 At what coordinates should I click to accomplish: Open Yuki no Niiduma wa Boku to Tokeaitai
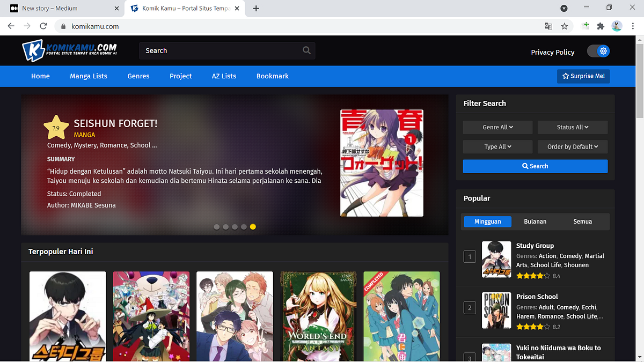[559, 352]
